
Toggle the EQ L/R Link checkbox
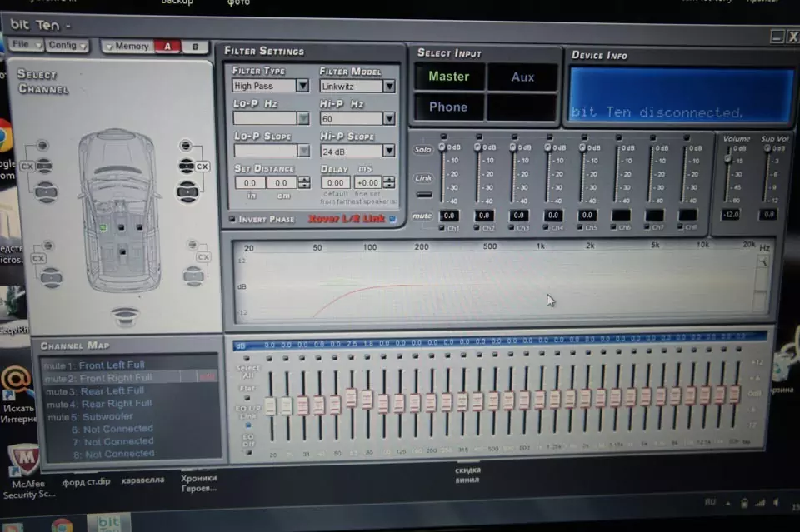coord(248,425)
